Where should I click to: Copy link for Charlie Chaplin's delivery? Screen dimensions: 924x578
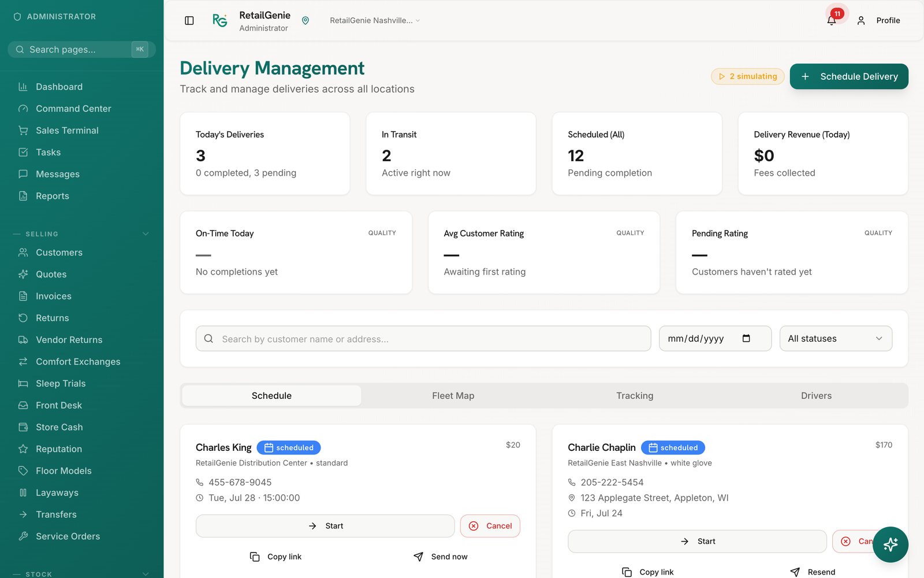(x=647, y=572)
